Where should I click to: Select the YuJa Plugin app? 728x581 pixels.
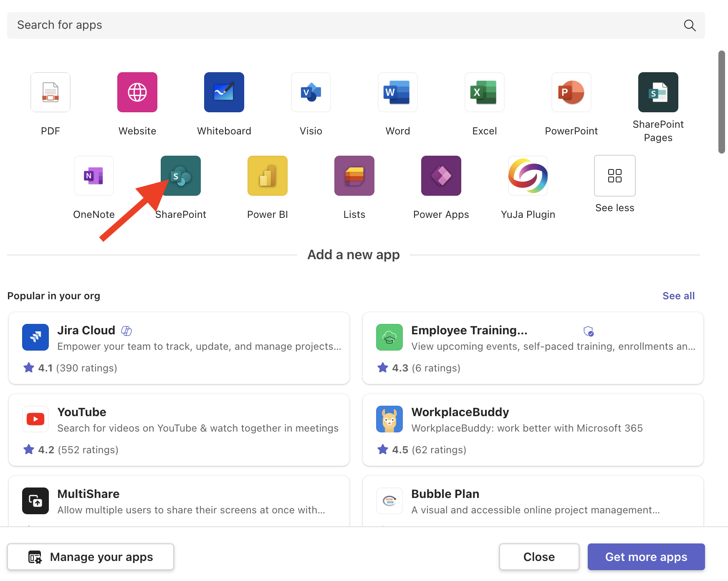coord(528,176)
